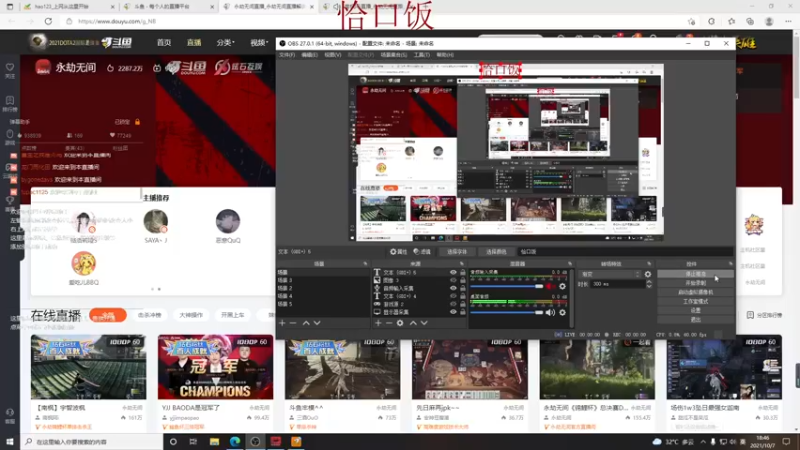Open File Explorer from the taskbar
The height and width of the screenshot is (450, 800).
214,442
